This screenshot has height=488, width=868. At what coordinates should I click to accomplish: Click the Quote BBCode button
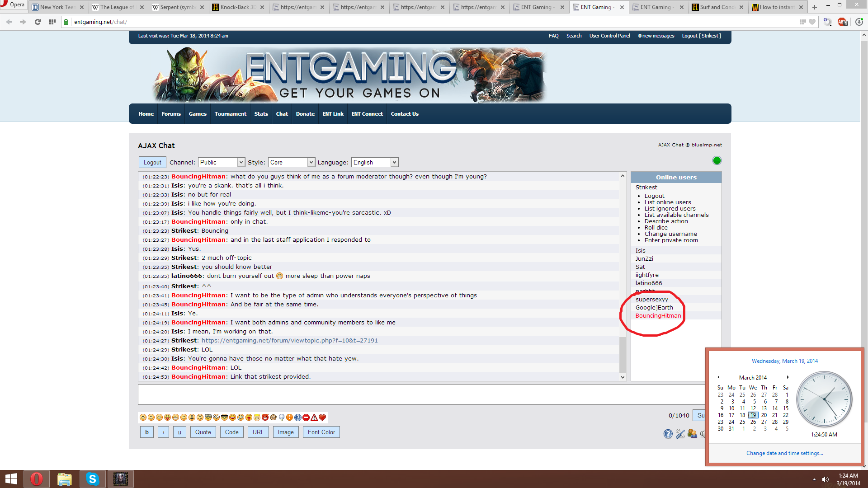[x=203, y=432]
